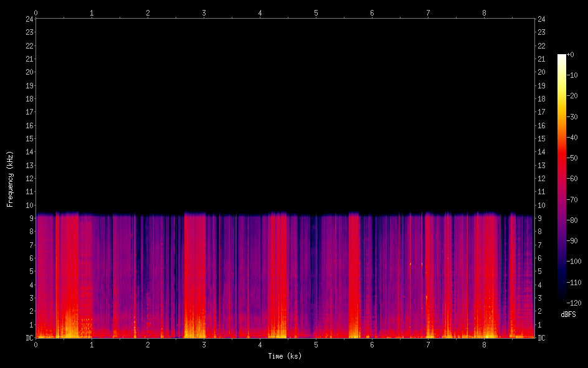588x368 pixels.
Task: Click the "DC" label on the left frequency axis
Action: coord(28,338)
